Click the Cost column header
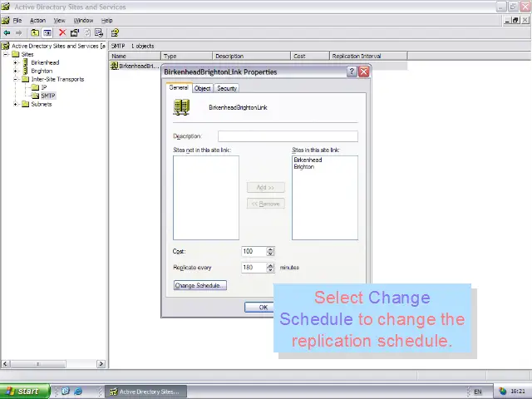This screenshot has width=532, height=399. (x=310, y=56)
